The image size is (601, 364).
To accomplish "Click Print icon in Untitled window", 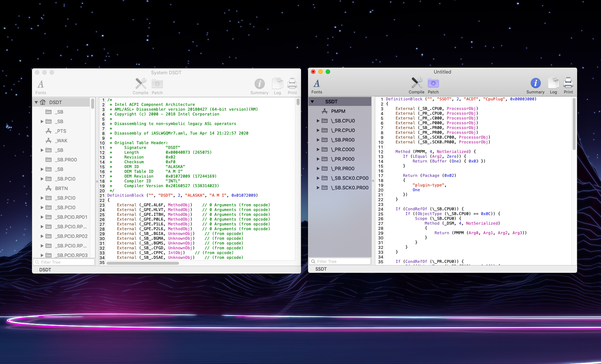I will [568, 83].
